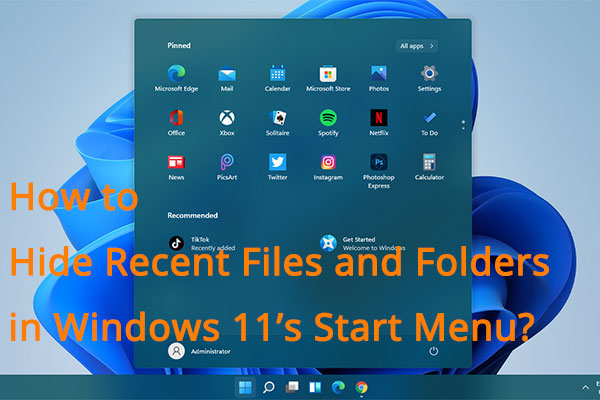The width and height of the screenshot is (600, 400).
Task: Go to next page of pinned apps
Action: tap(463, 127)
